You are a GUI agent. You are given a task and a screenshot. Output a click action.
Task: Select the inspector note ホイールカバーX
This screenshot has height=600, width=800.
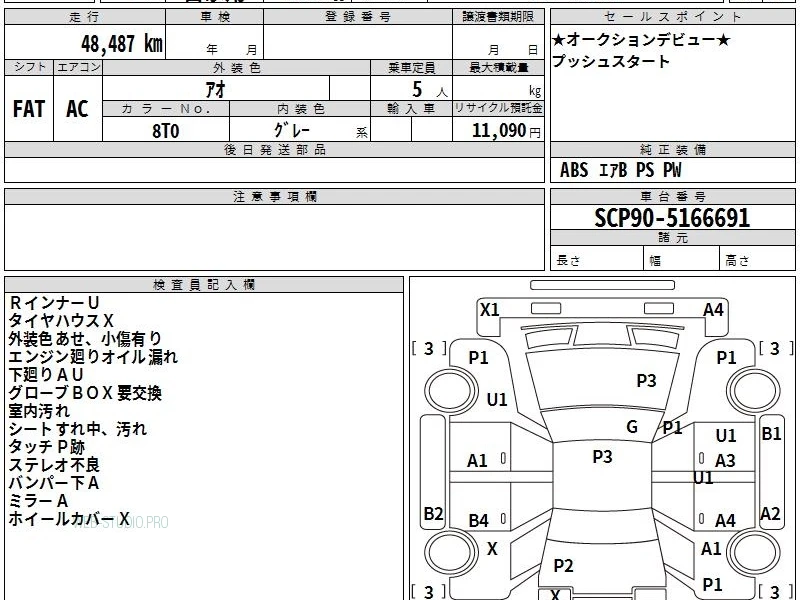[x=69, y=519]
